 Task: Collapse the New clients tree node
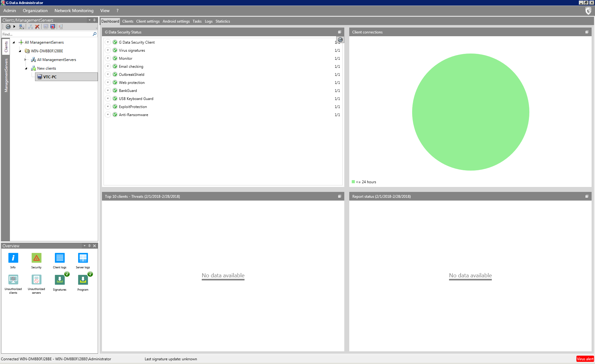point(26,68)
